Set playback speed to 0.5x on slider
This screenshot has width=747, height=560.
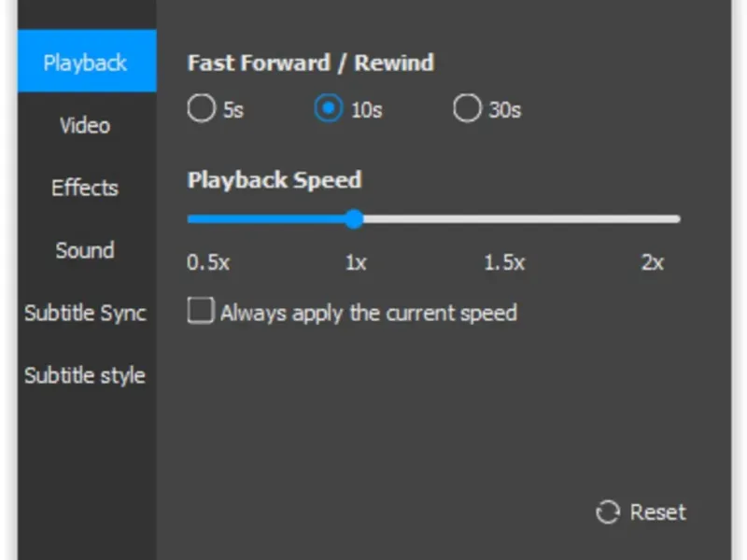[191, 219]
